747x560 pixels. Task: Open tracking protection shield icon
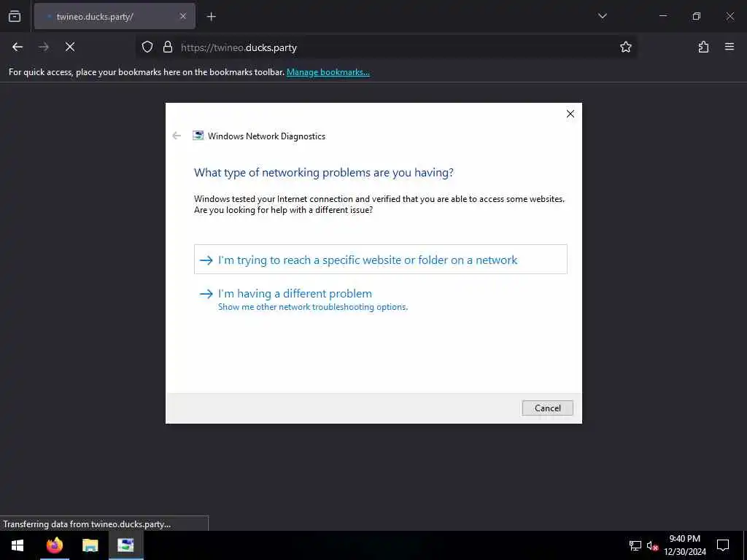click(147, 47)
